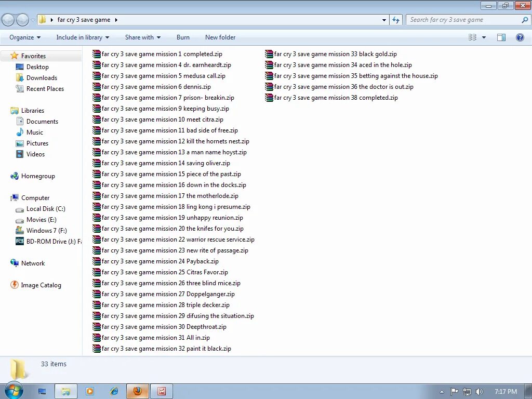
Task: Open the Help question mark icon
Action: pos(520,37)
